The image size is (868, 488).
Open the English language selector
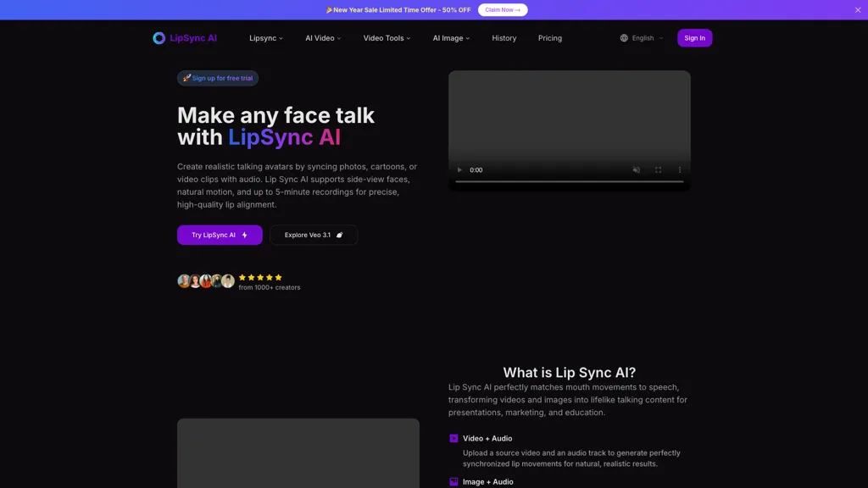(642, 37)
